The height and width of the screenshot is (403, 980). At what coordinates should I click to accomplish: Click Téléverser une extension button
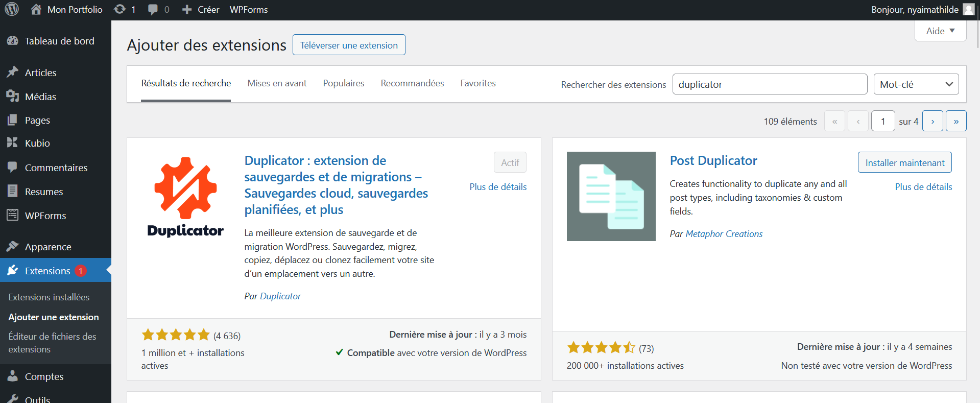349,45
